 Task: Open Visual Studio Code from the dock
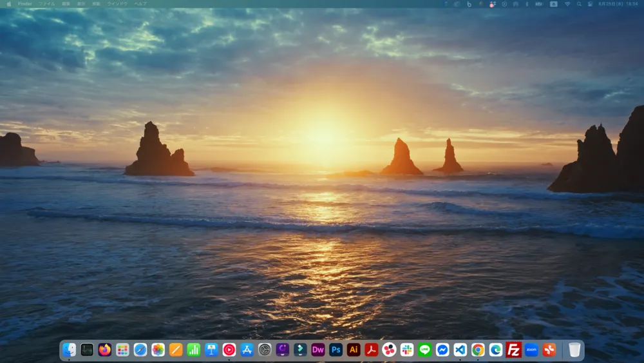(x=460, y=349)
